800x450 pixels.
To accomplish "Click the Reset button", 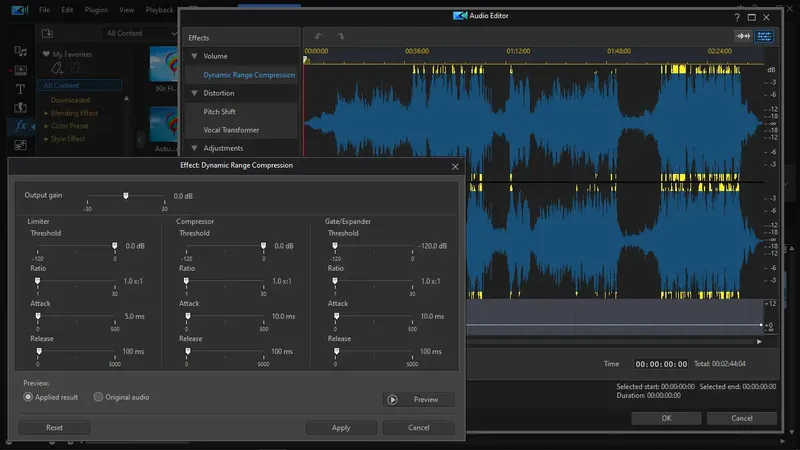I will click(54, 427).
